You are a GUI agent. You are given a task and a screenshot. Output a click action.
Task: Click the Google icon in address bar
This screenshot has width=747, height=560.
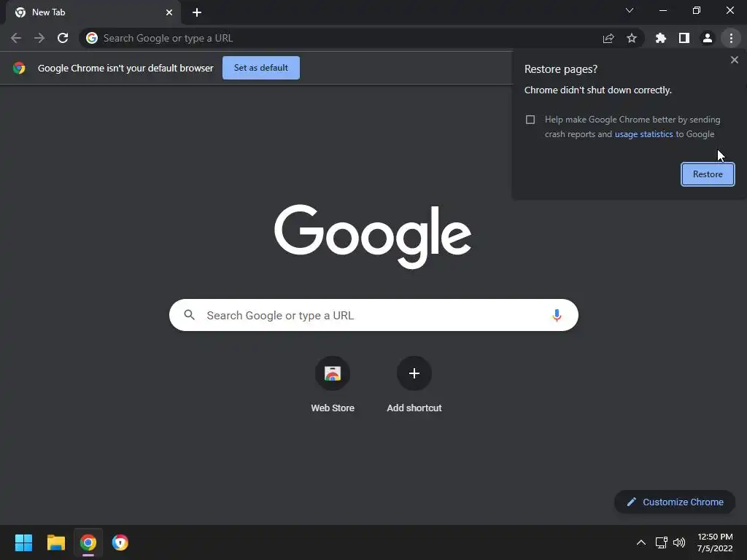point(92,38)
